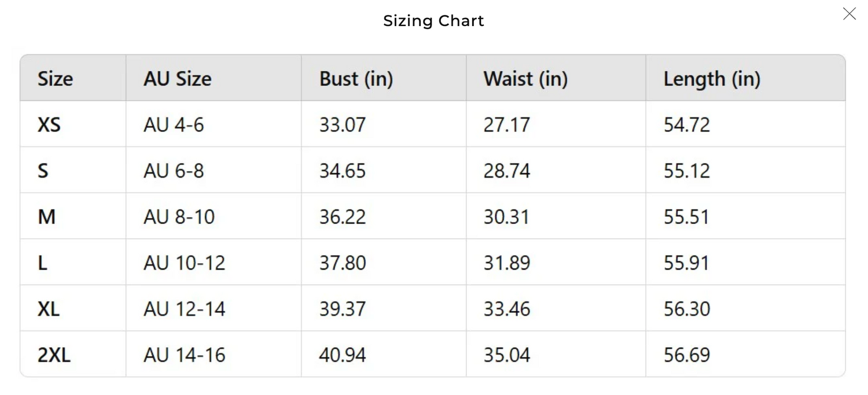Select the S size row label

tap(43, 171)
